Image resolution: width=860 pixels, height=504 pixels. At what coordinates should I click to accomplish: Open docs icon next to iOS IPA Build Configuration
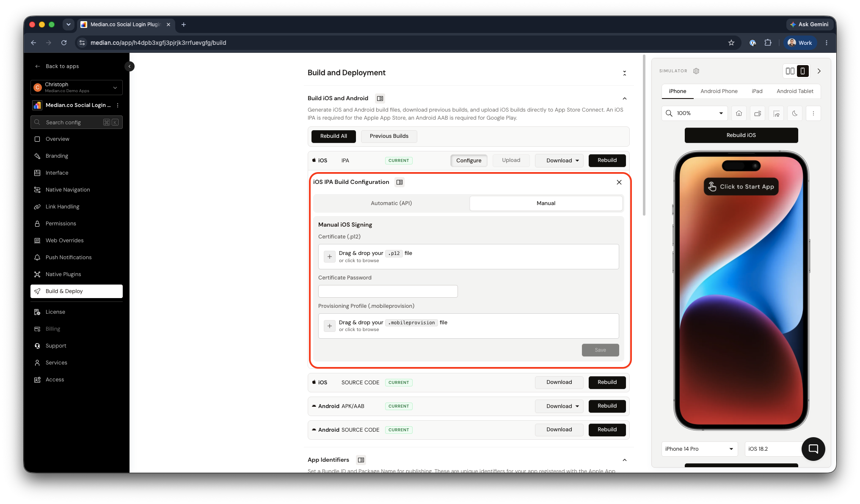[x=400, y=182]
